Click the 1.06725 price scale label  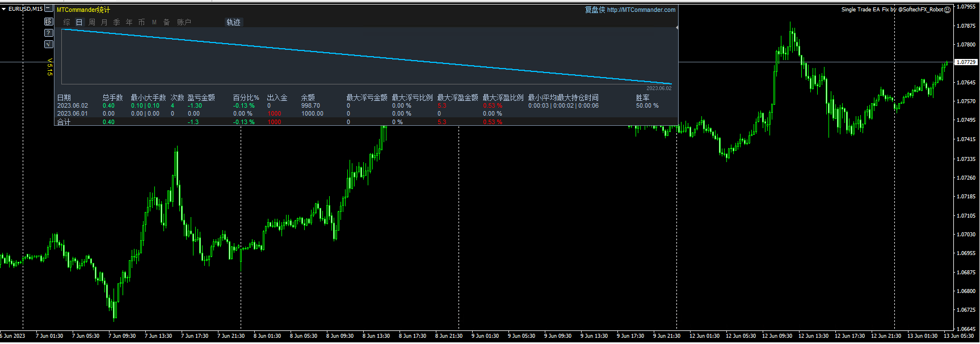point(966,310)
